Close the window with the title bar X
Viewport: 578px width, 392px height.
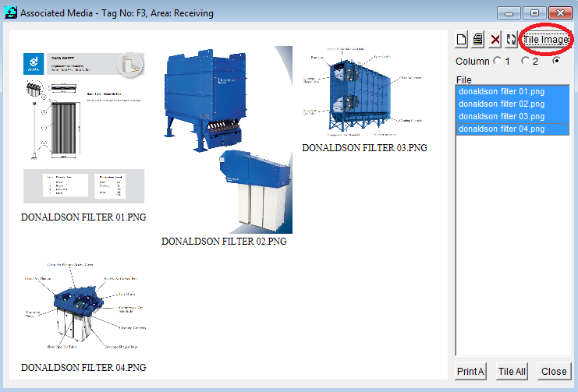coord(560,13)
